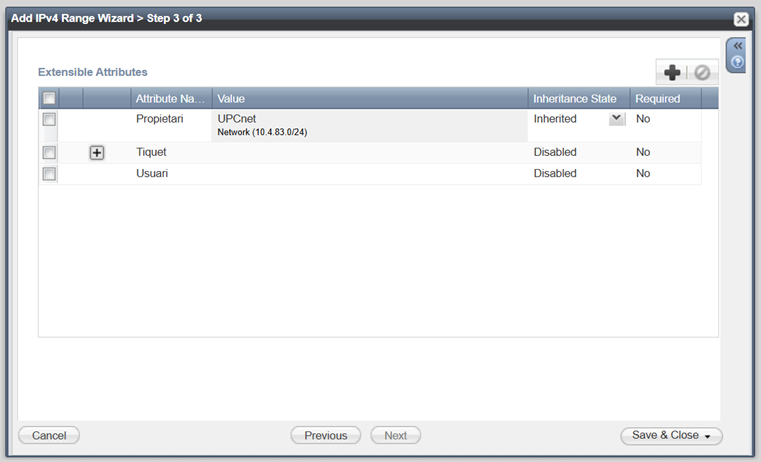The image size is (761, 462).
Task: Check the Tiquet row checkbox
Action: (x=49, y=153)
